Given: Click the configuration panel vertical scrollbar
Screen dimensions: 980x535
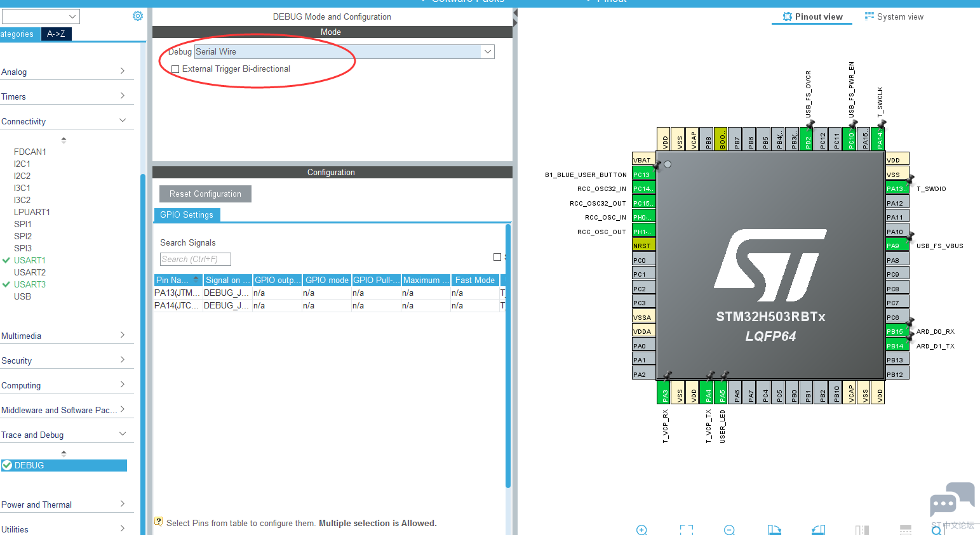Looking at the screenshot, I should coord(508,355).
